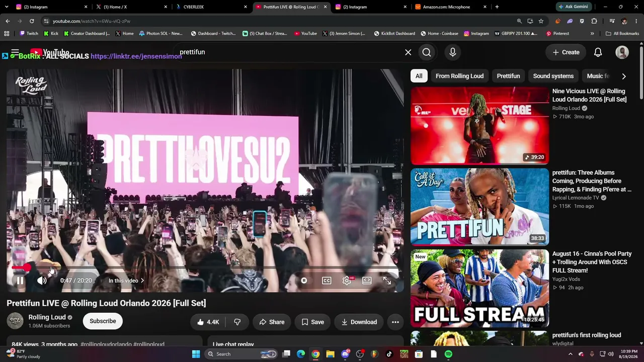This screenshot has height=362, width=644.
Task: Show more filter chips with arrow
Action: (624, 76)
